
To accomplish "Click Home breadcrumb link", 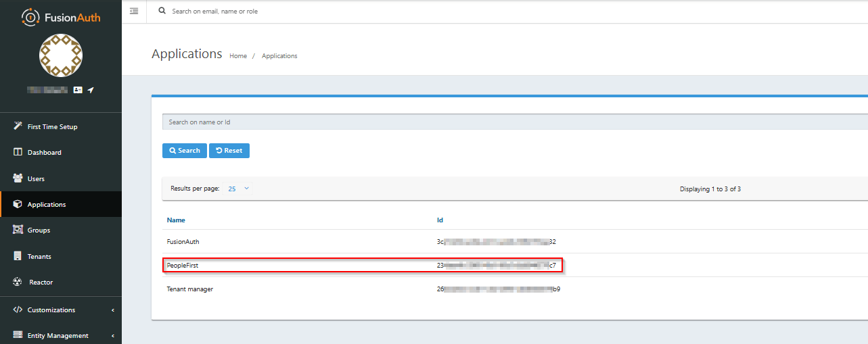I will (x=238, y=56).
